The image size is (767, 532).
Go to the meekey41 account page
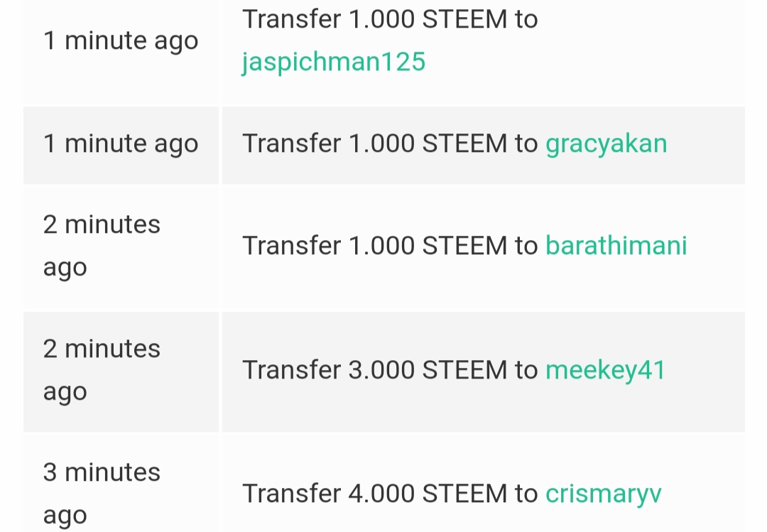(x=605, y=370)
